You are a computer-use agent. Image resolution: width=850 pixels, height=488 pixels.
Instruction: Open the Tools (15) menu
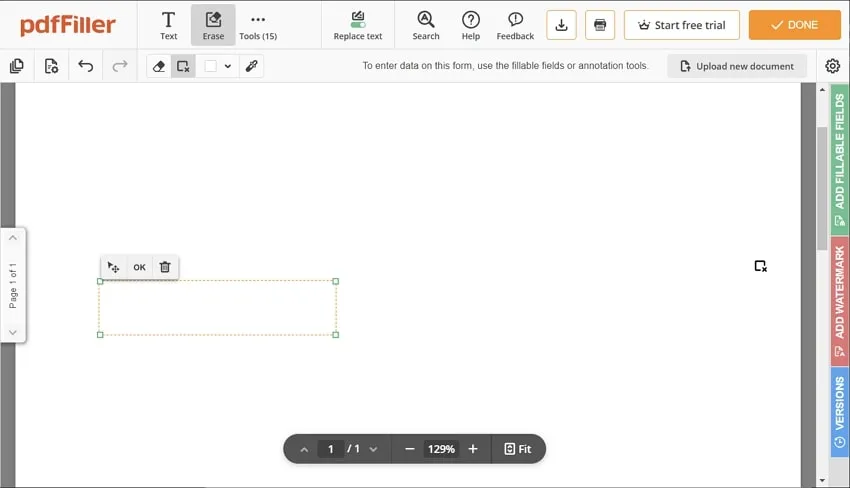(x=258, y=25)
